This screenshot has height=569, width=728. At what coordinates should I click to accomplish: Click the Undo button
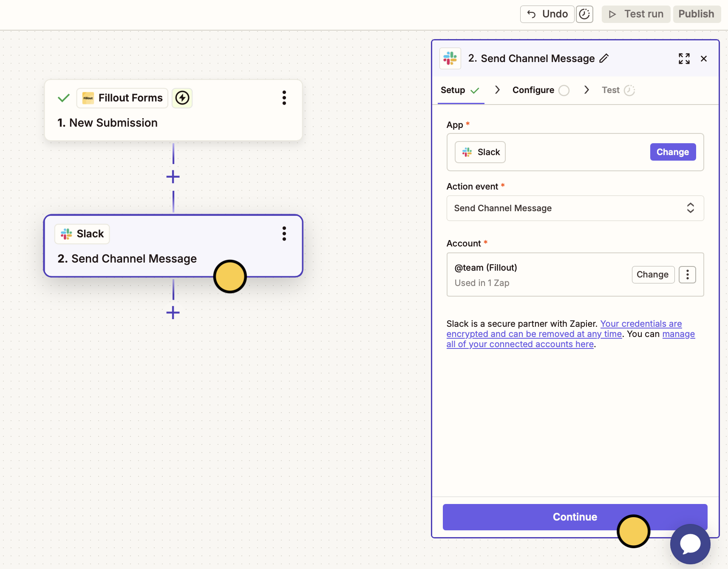pos(547,14)
